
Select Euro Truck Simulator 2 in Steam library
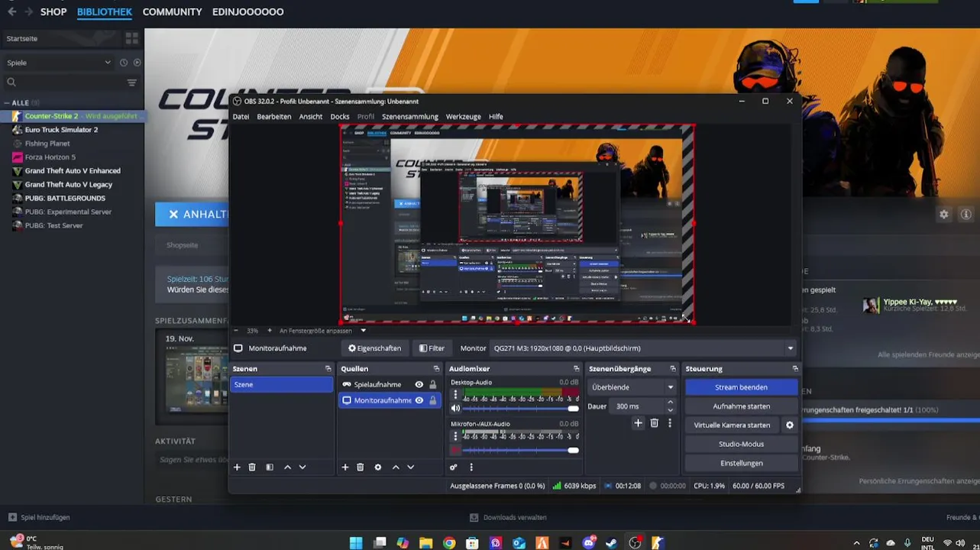pyautogui.click(x=61, y=130)
